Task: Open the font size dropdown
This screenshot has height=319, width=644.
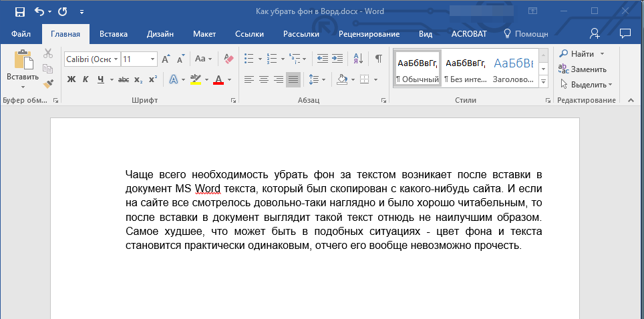Action: [153, 59]
